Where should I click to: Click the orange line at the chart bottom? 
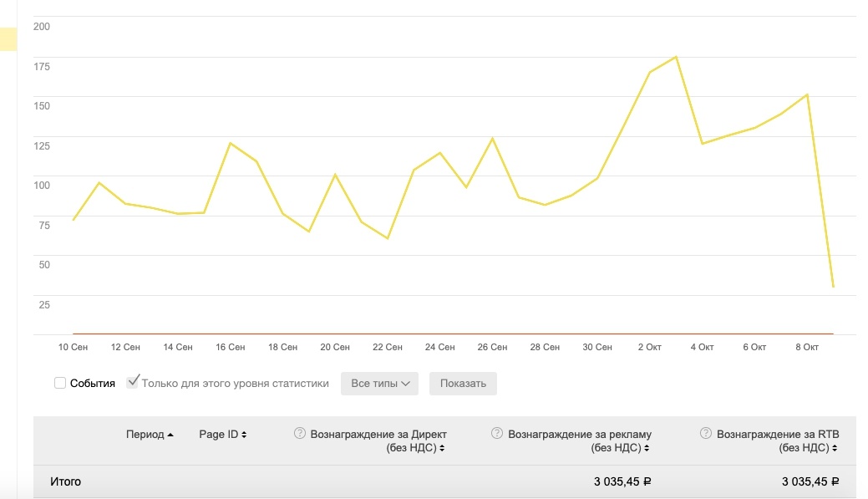(x=451, y=334)
